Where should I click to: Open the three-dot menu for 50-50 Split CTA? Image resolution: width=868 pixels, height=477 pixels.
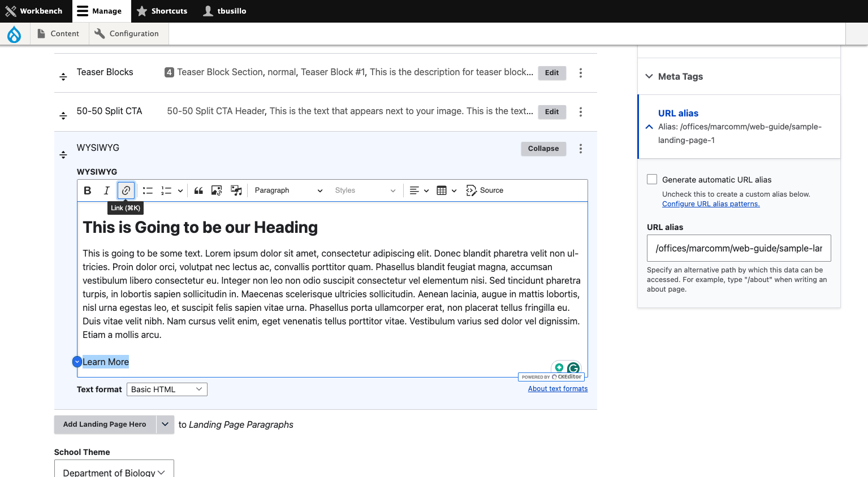[581, 112]
